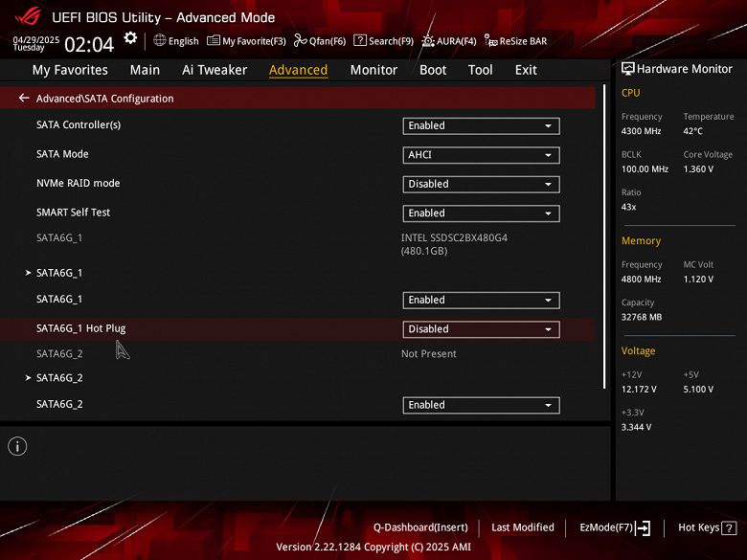Open the SATA6G_2 Enabled dropdown
747x560 pixels.
pos(481,405)
